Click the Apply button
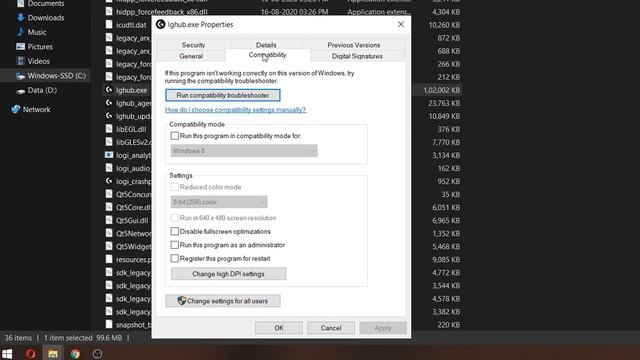Viewport: 640px width, 360px height. (383, 328)
